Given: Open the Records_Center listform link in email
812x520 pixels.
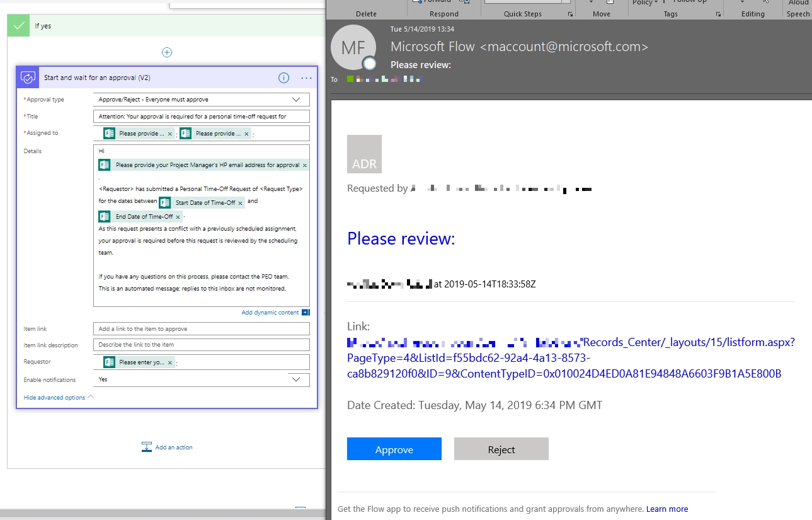Looking at the screenshot, I should 571,358.
